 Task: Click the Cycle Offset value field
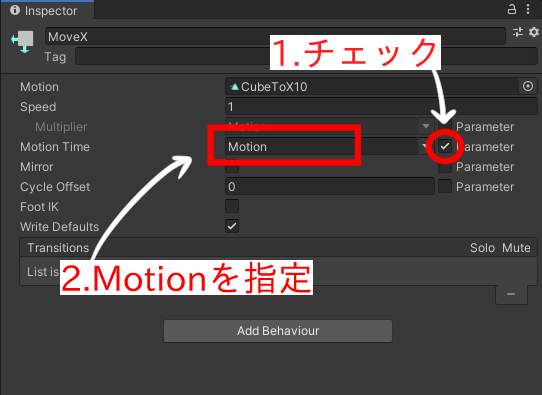click(x=330, y=187)
